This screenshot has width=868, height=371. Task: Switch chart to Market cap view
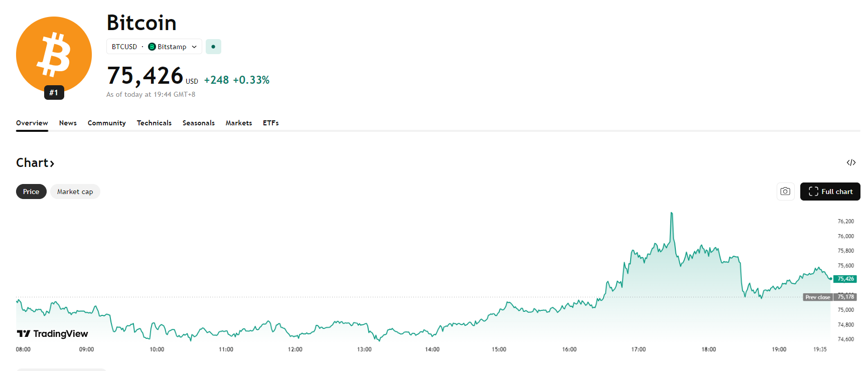(75, 191)
